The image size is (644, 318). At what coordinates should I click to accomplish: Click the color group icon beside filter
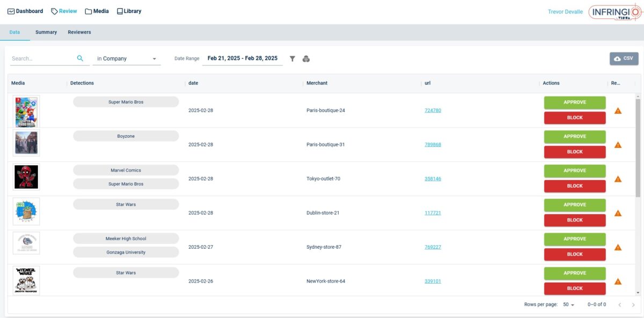(306, 59)
